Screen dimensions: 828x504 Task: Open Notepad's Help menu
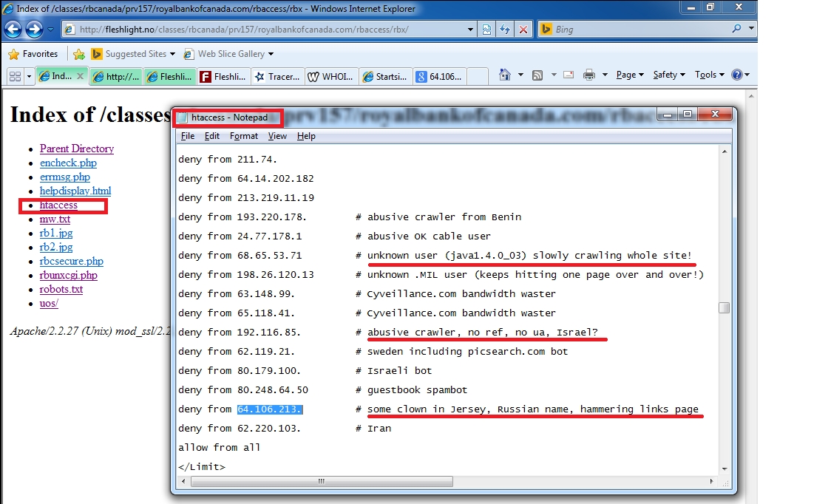(x=306, y=136)
